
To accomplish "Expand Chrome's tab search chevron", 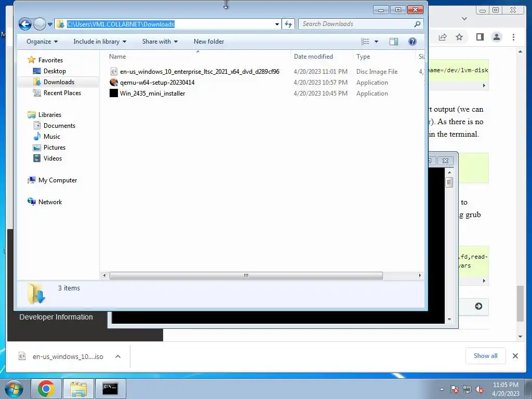I will tap(464, 19).
